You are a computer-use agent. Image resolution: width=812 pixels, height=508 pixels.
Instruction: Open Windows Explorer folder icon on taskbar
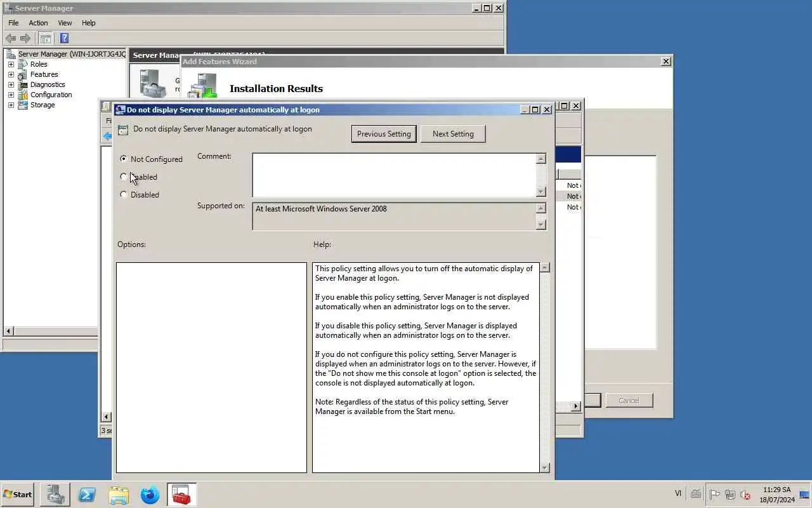pyautogui.click(x=119, y=495)
